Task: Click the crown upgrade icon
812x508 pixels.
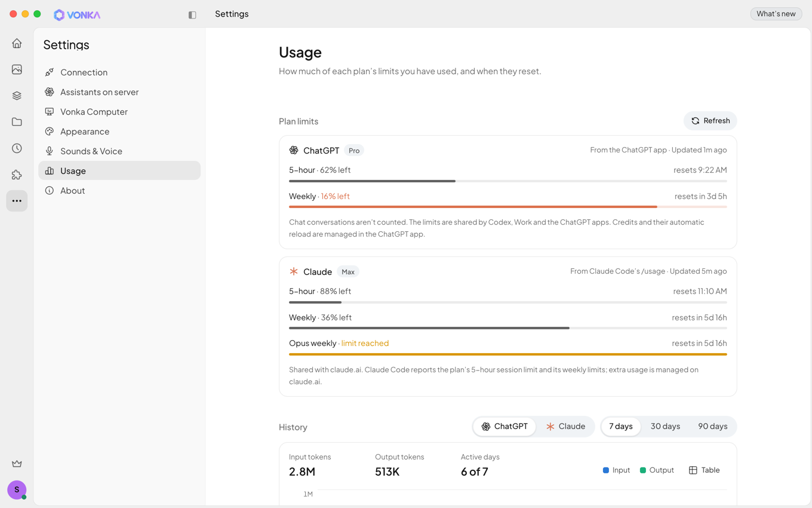Action: pos(17,464)
